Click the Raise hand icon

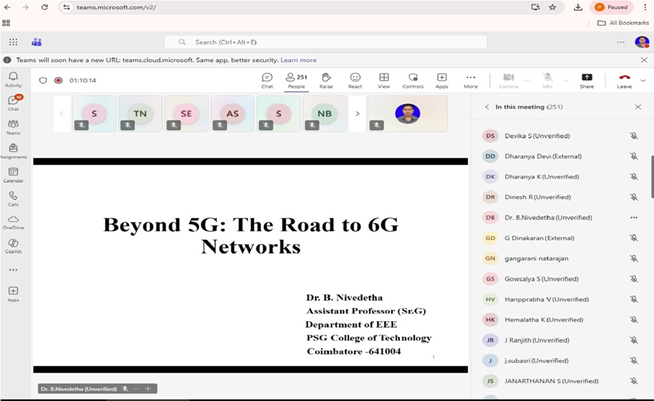pos(326,80)
